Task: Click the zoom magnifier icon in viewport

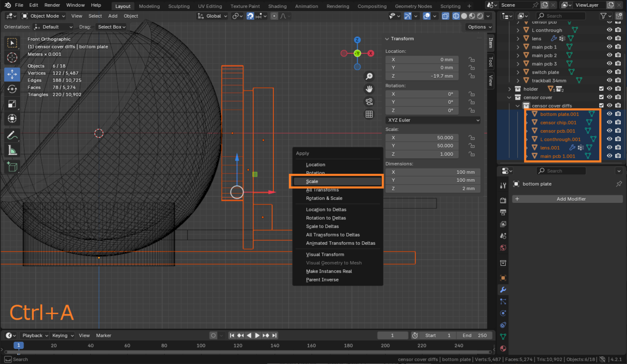Action: [369, 77]
